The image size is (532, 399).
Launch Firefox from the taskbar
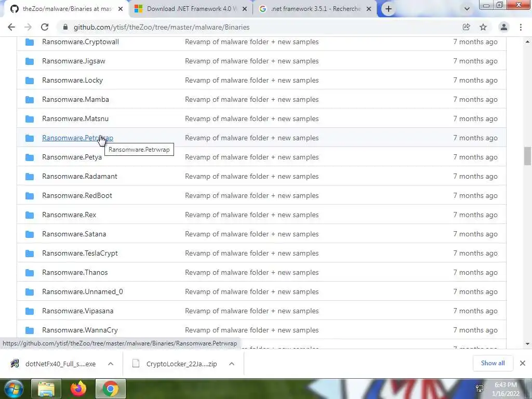[x=78, y=389]
